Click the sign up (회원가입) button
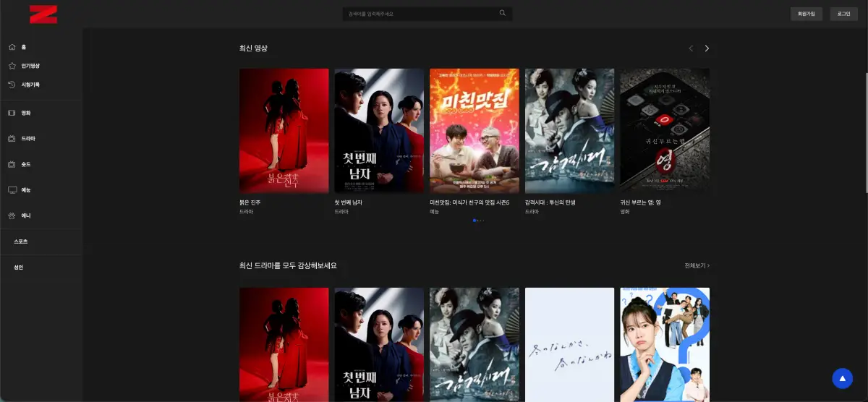 (806, 14)
